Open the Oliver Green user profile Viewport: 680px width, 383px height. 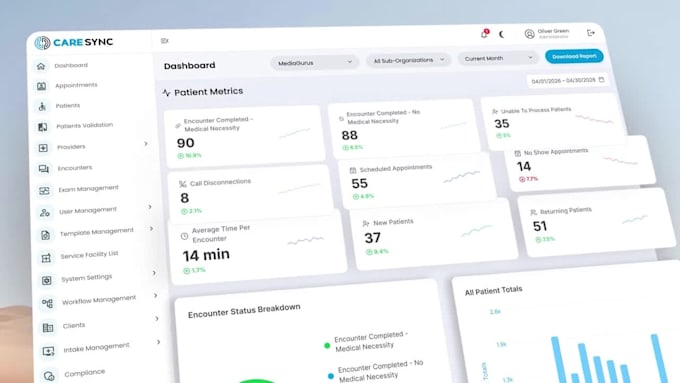click(547, 33)
